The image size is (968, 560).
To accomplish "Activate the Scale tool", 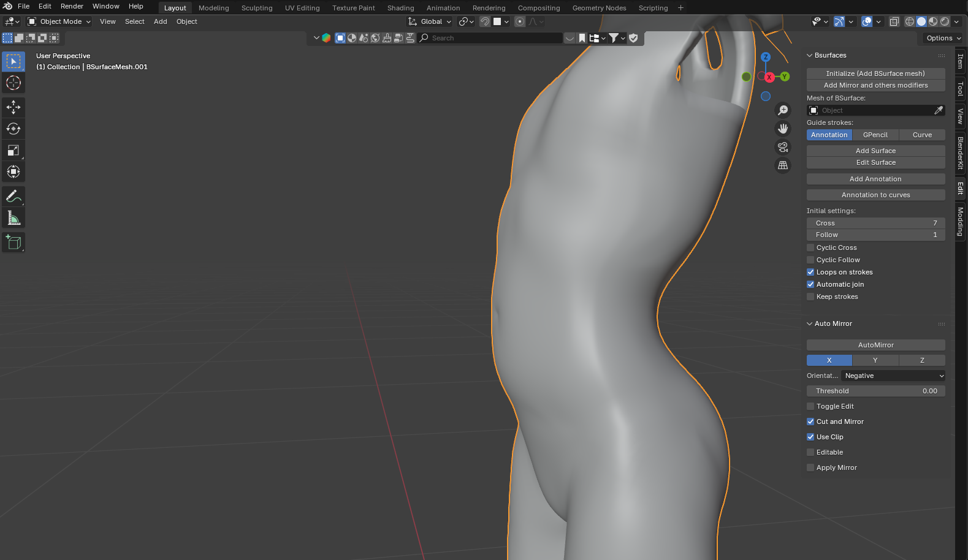I will (13, 150).
